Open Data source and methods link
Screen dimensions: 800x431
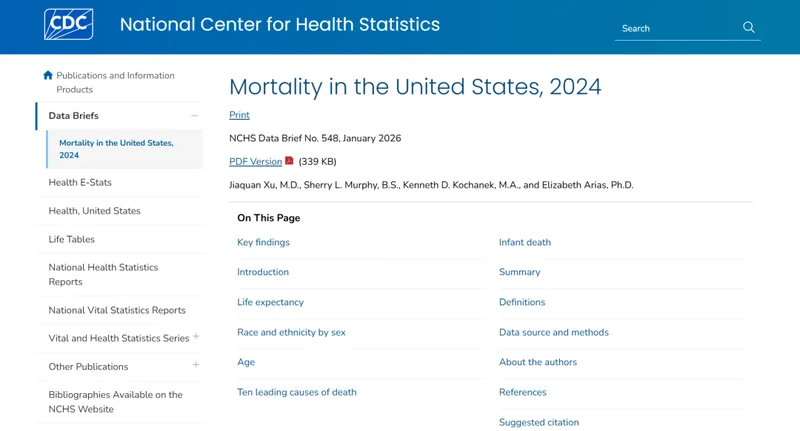pos(554,332)
